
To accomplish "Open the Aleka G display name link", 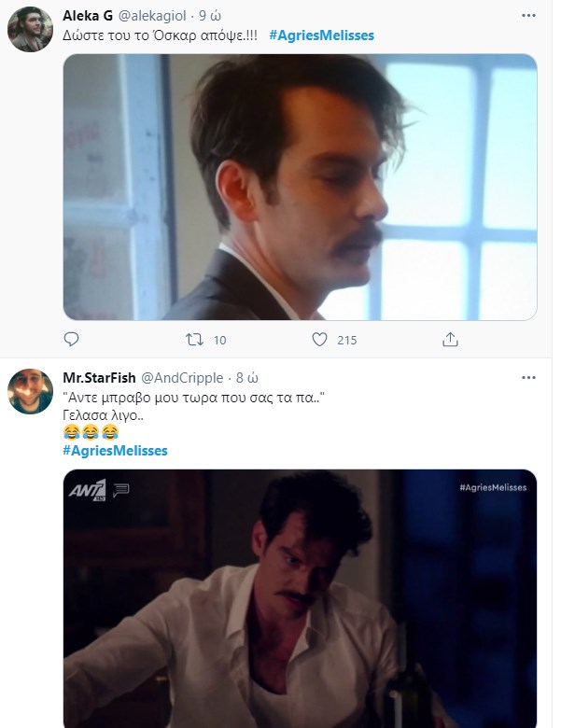I will [x=89, y=16].
